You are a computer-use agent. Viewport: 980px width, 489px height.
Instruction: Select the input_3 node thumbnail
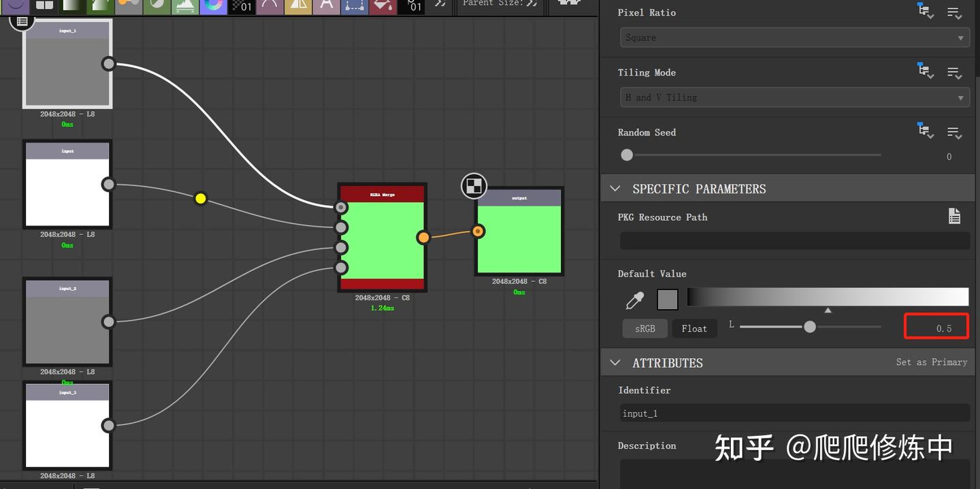click(x=67, y=432)
